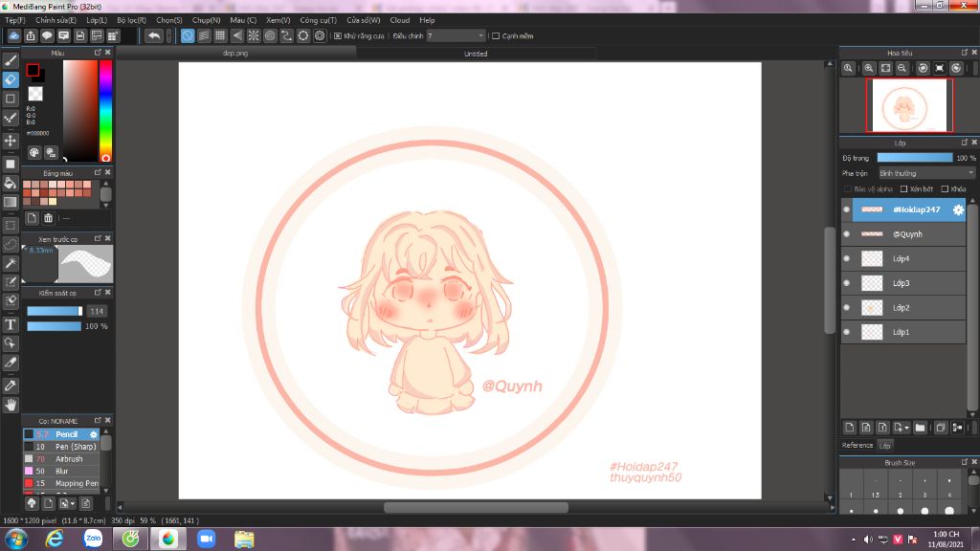The width and height of the screenshot is (980, 551).
Task: Open the add-layer dropdown arrow
Action: click(x=906, y=429)
